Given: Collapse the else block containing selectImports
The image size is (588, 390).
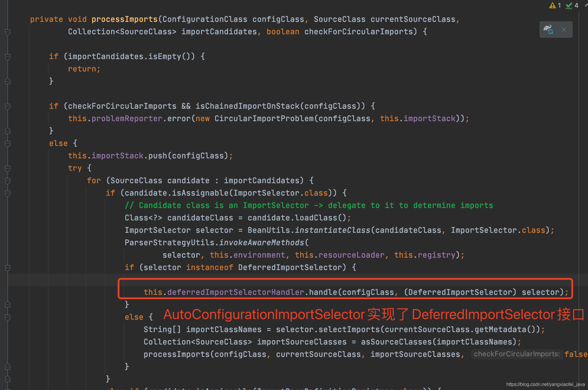Looking at the screenshot, I should pyautogui.click(x=8, y=317).
